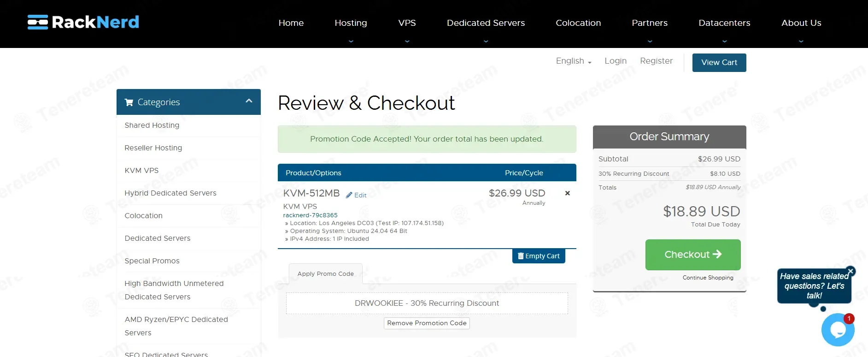Viewport: 868px width, 357px height.
Task: Open the Register link
Action: pos(657,61)
